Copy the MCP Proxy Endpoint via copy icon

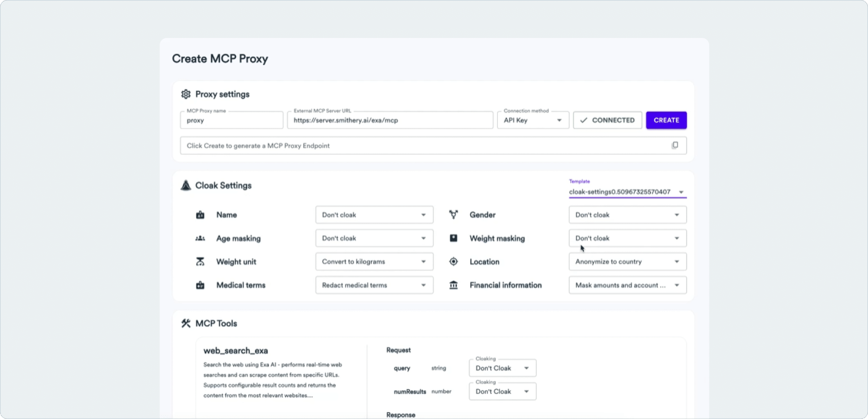pyautogui.click(x=675, y=145)
